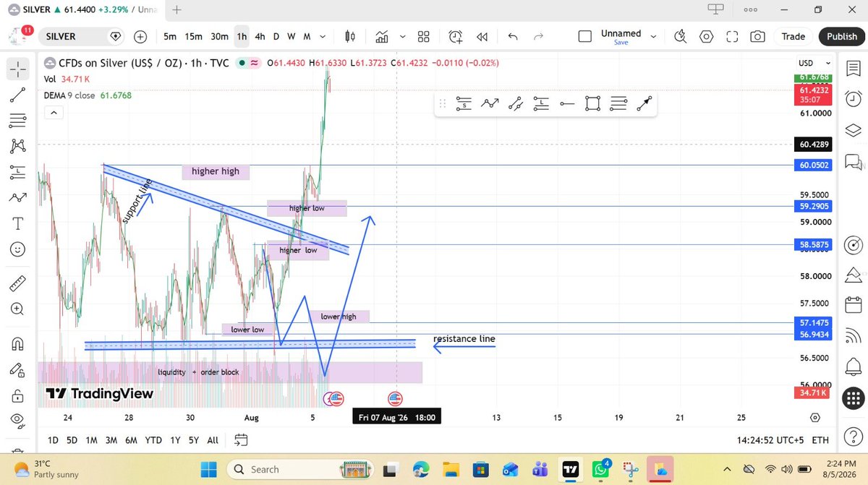Viewport: 868px width, 485px height.
Task: Open quick search lightning icon
Action: (680, 36)
